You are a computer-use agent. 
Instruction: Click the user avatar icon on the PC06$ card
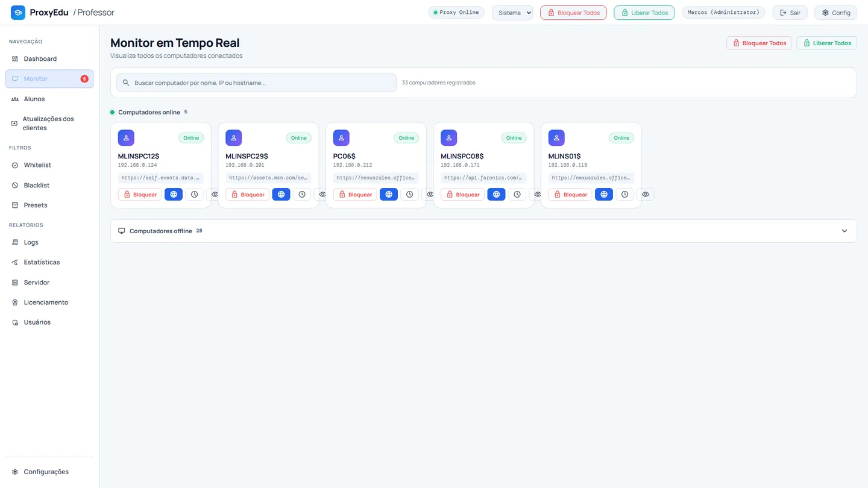pyautogui.click(x=341, y=138)
